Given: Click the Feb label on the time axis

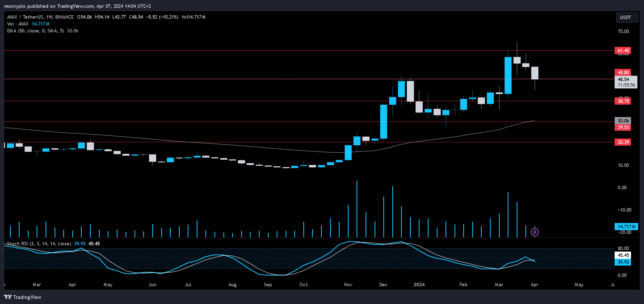Looking at the screenshot, I should [463, 285].
